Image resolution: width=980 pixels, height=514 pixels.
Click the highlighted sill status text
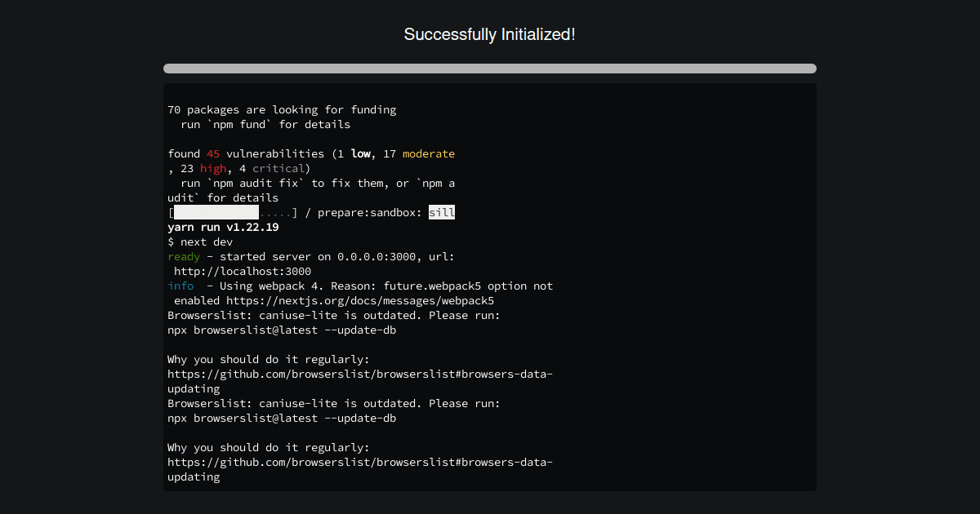(442, 211)
